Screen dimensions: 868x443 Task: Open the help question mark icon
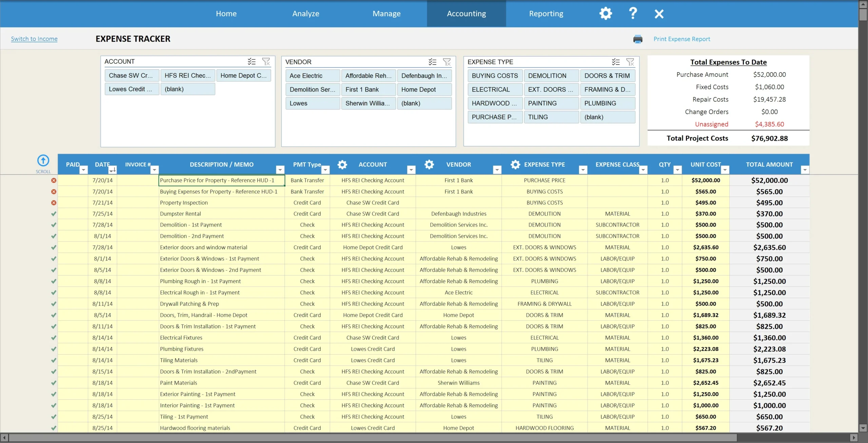(x=633, y=14)
